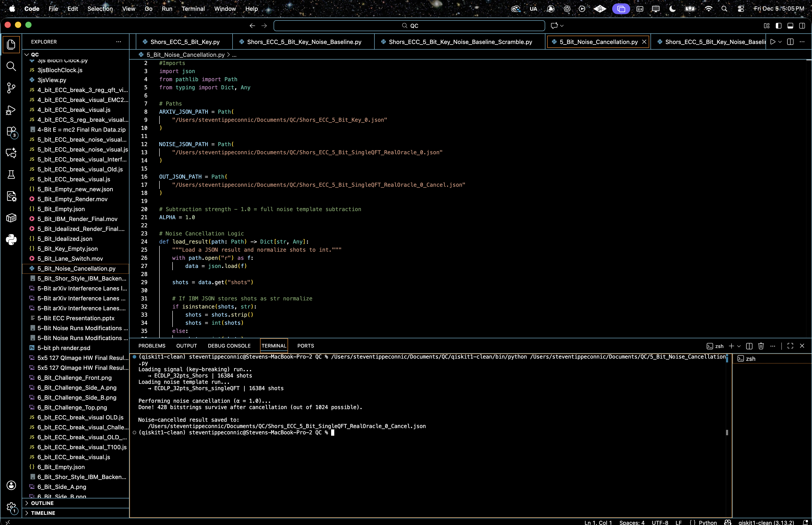Switch to Shors_ECC_5_Bit_Key.py tab
The width and height of the screenshot is (812, 525).
click(x=185, y=42)
